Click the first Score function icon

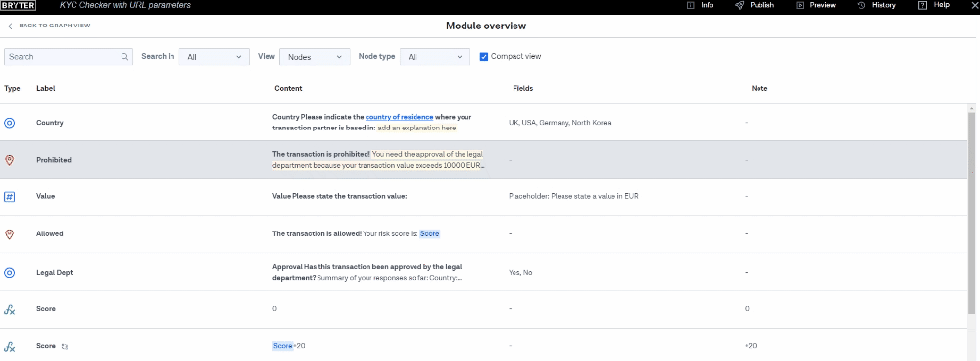pyautogui.click(x=10, y=309)
